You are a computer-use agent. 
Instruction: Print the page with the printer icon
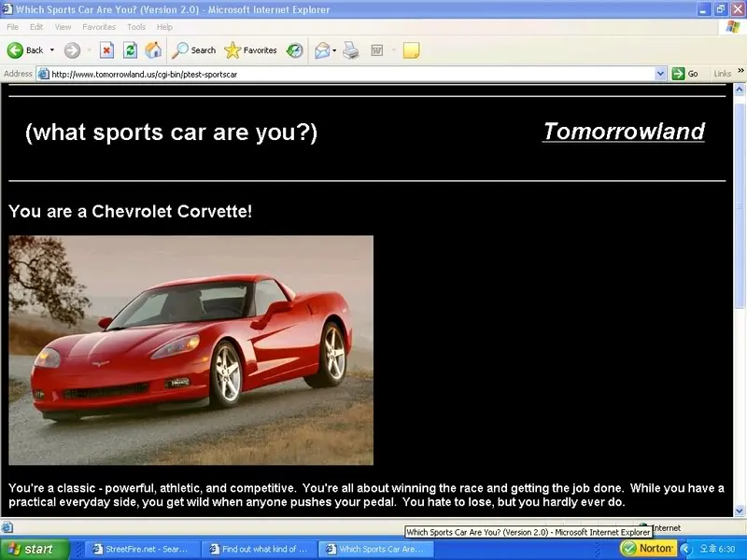(x=351, y=50)
